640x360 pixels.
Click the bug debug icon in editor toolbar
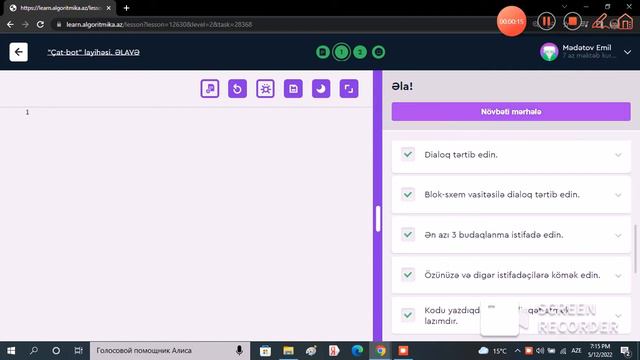[x=265, y=89]
